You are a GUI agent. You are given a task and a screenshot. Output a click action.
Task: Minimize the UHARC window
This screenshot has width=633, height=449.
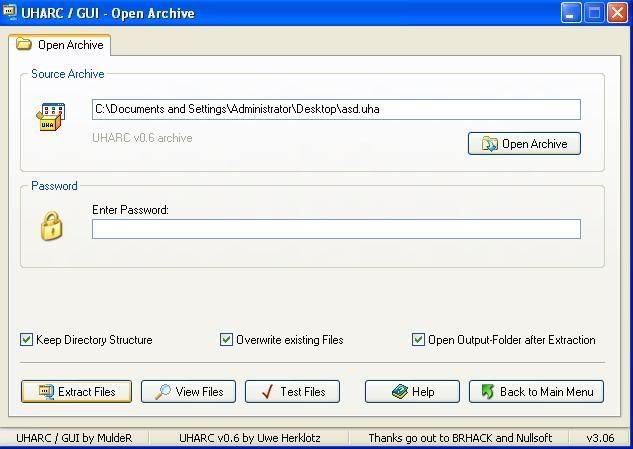pos(571,13)
